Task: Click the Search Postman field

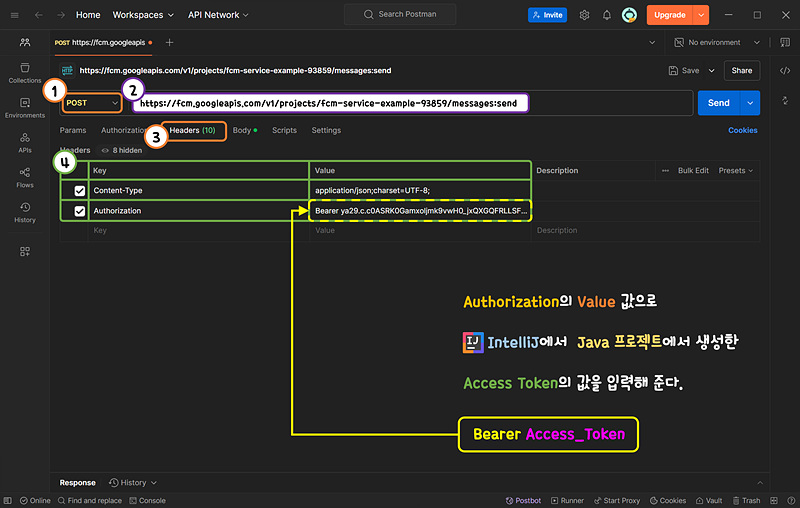Action: click(400, 14)
